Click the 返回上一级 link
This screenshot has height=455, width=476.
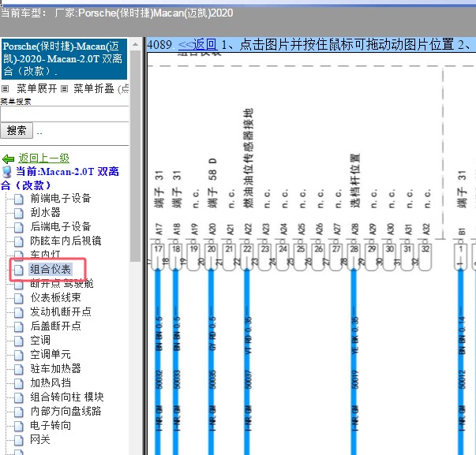click(43, 158)
